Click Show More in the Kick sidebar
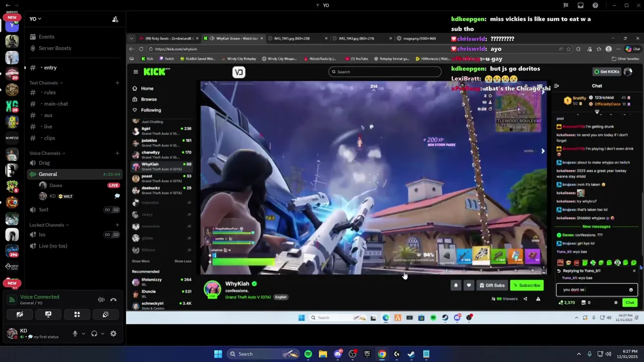644x362 pixels. (141, 261)
